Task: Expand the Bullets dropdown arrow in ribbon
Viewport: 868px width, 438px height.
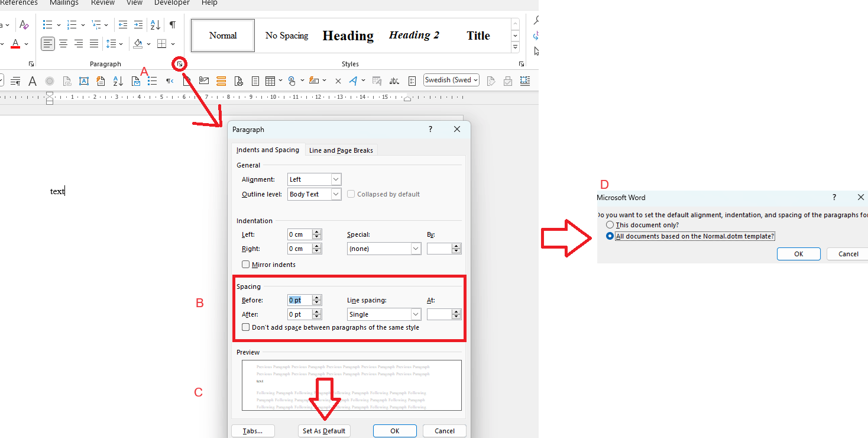Action: (x=59, y=25)
